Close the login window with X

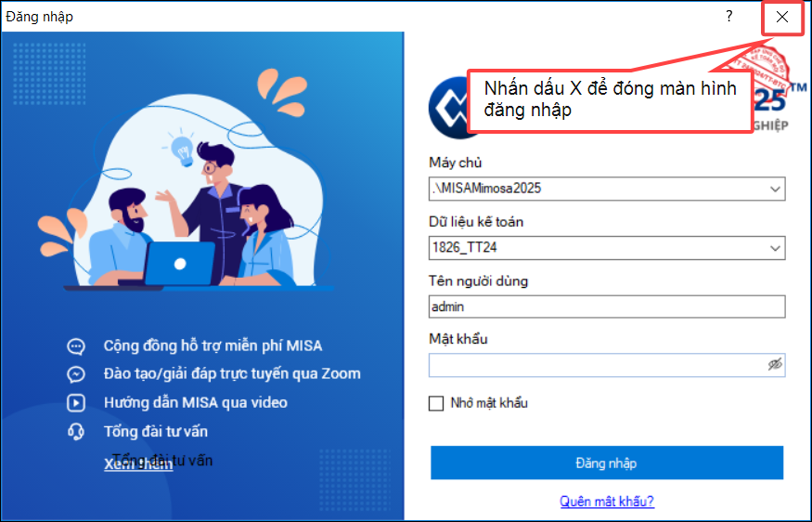coord(782,17)
